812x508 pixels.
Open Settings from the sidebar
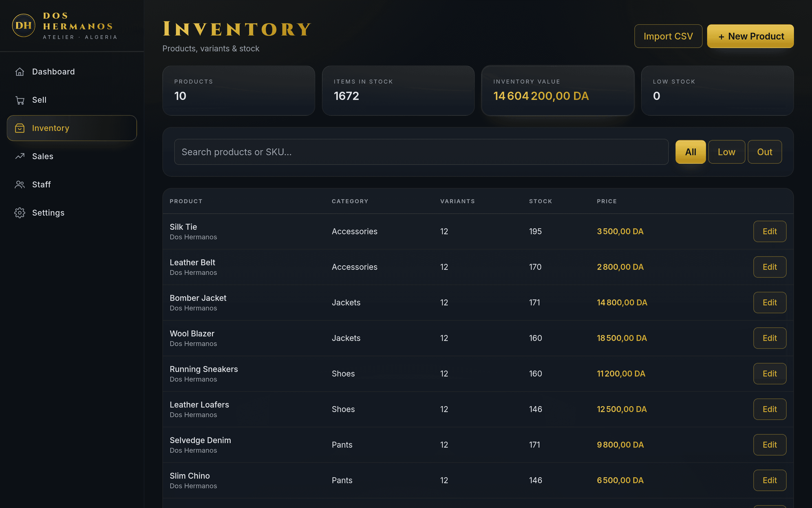72,213
